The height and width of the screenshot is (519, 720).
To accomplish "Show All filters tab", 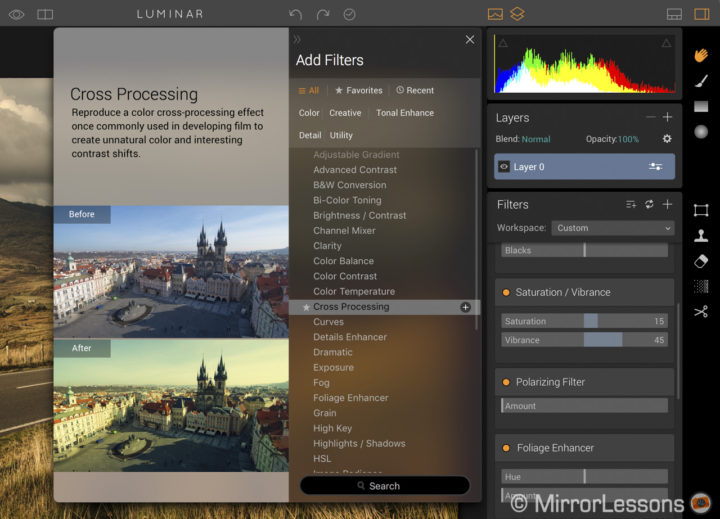I will click(x=309, y=90).
